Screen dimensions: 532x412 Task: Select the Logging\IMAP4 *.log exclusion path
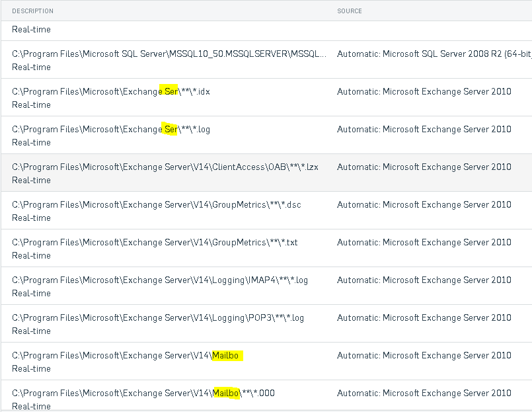pyautogui.click(x=160, y=280)
